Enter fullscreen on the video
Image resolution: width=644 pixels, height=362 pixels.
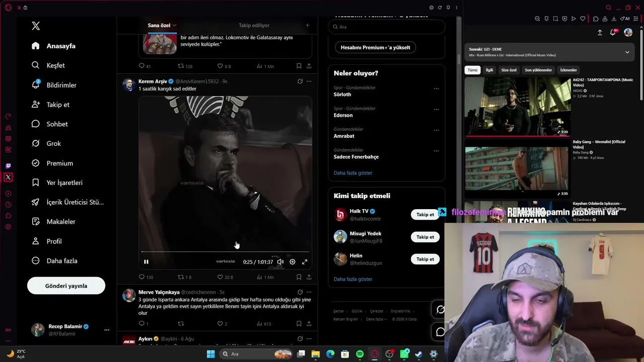click(304, 261)
